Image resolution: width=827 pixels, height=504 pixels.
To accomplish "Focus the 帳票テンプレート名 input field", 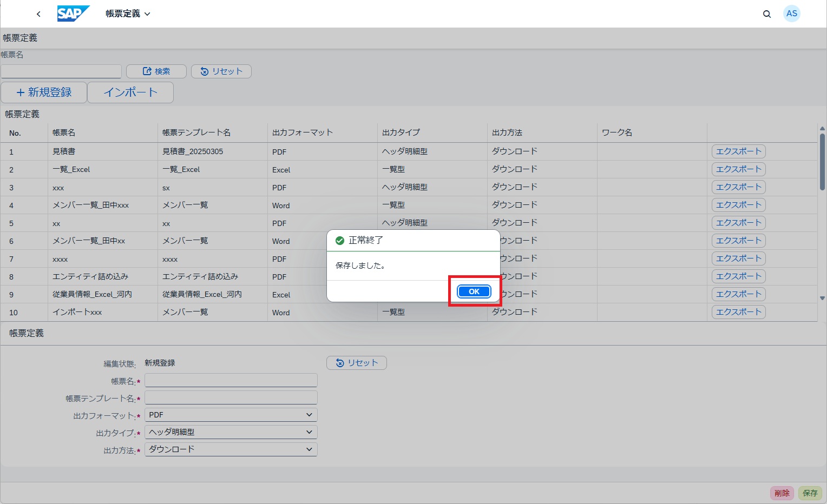I will (x=231, y=398).
